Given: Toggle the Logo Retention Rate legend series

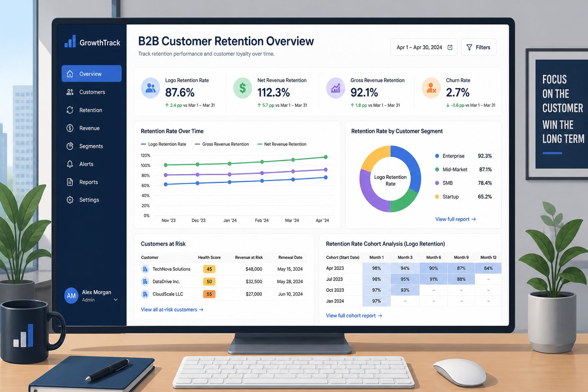Looking at the screenshot, I should coord(163,144).
